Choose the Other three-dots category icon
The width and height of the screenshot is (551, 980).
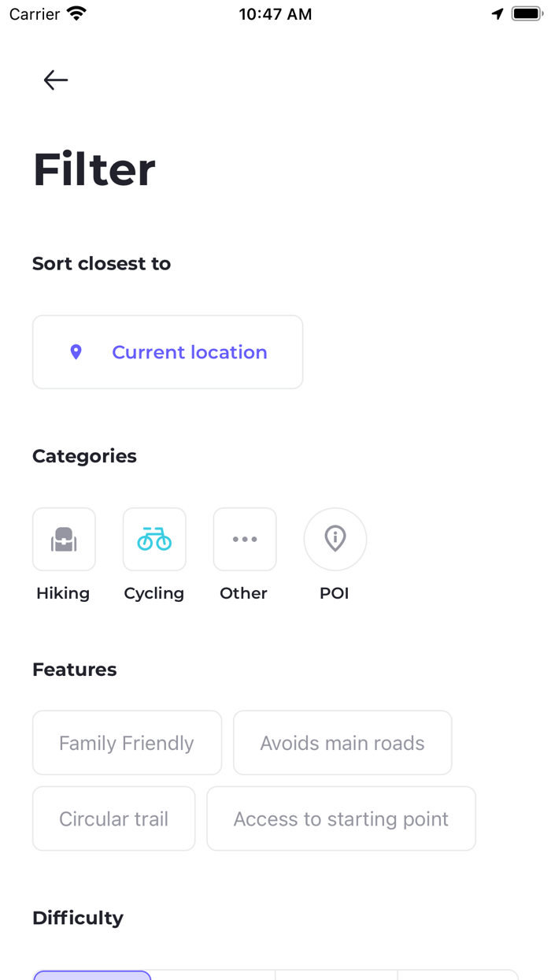tap(245, 539)
